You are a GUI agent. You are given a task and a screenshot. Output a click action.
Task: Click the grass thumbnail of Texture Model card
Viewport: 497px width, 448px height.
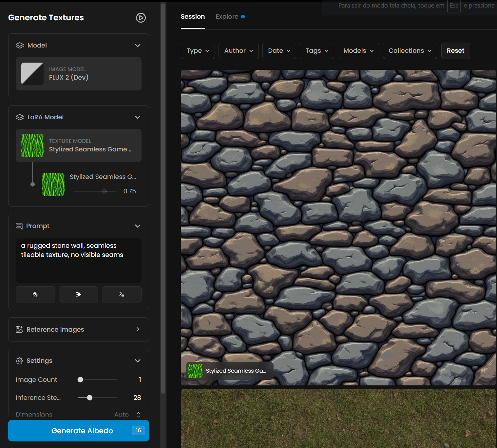pos(32,146)
